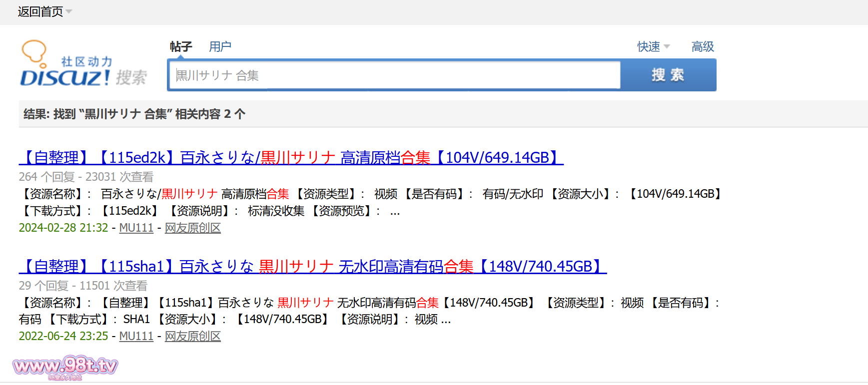This screenshot has height=385, width=868.
Task: Open the first result titled 【115ed2k】
Action: [291, 158]
